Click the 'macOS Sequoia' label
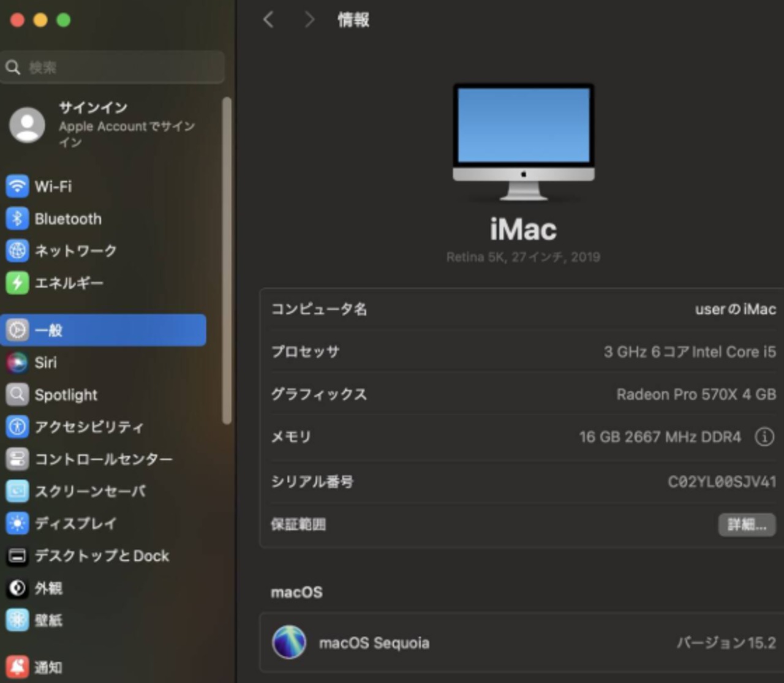This screenshot has height=683, width=784. click(374, 643)
